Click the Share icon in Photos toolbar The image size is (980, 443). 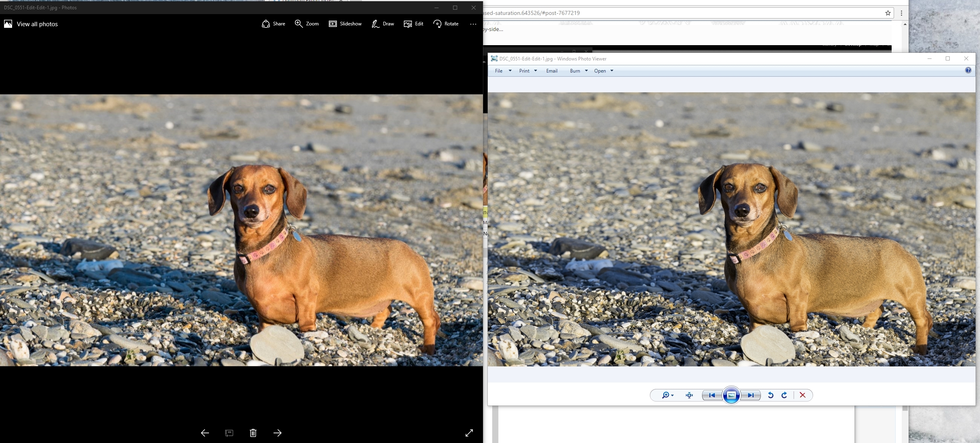point(274,24)
